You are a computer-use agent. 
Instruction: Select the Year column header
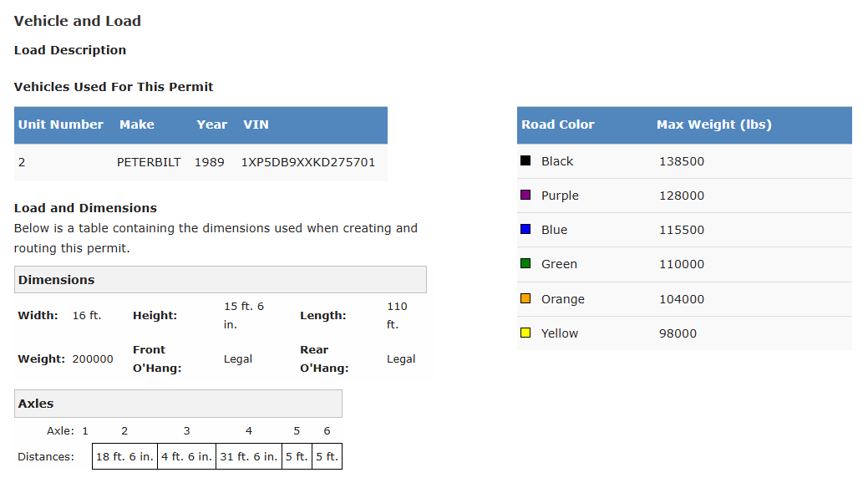click(x=211, y=125)
